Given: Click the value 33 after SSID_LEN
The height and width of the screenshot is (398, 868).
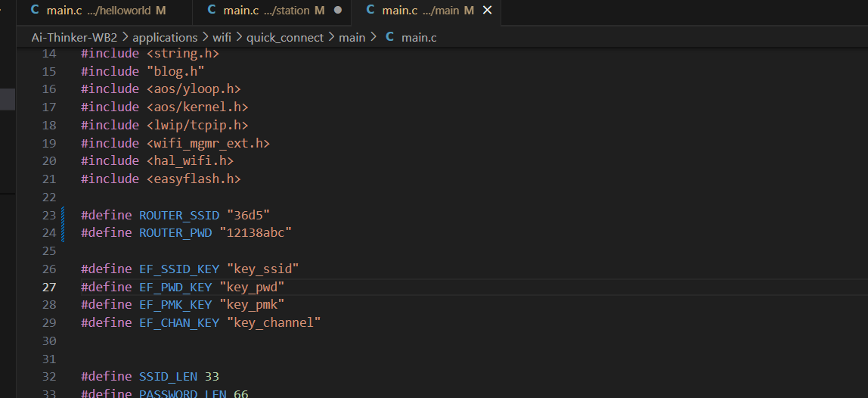Looking at the screenshot, I should (x=212, y=376).
